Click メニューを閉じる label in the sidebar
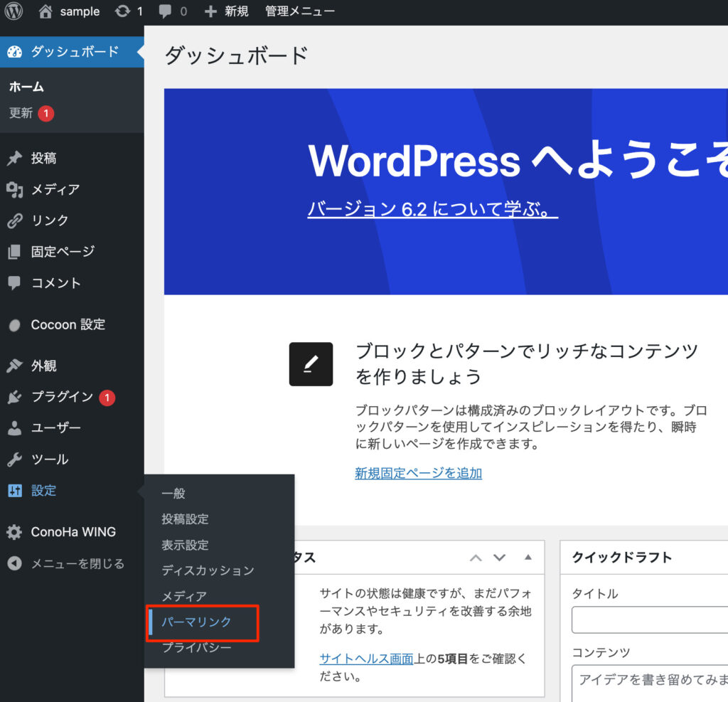728x702 pixels. [x=77, y=563]
